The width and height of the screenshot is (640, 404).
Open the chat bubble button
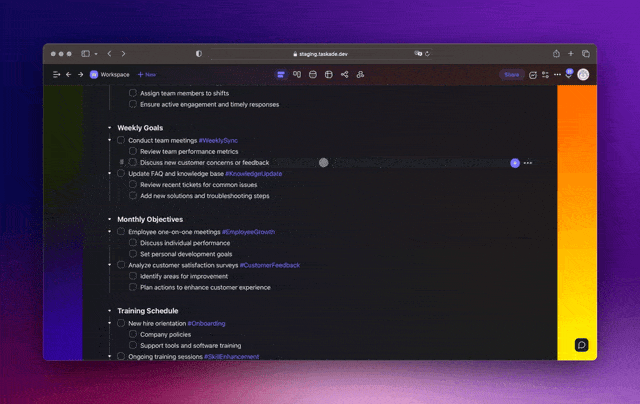(581, 345)
